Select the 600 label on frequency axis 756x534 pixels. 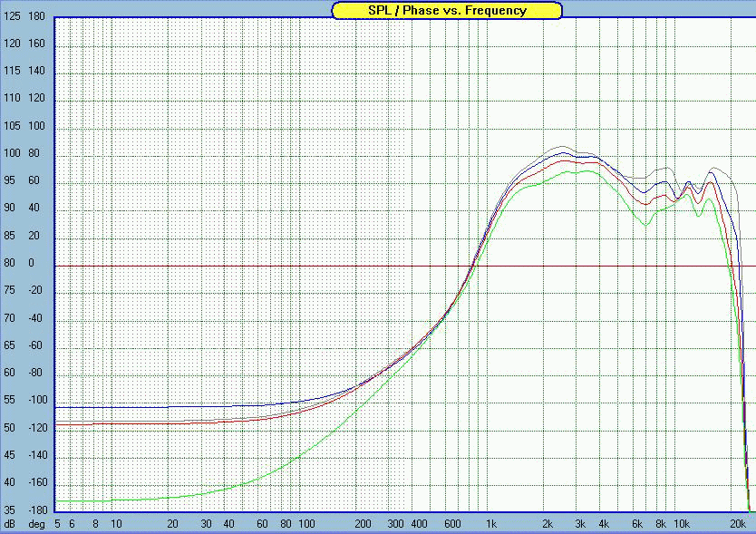452,524
